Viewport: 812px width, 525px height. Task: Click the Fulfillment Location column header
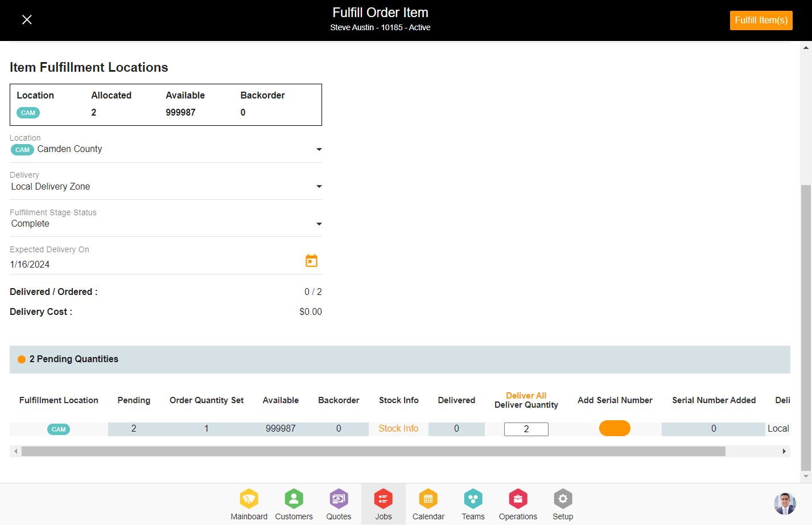(x=59, y=400)
